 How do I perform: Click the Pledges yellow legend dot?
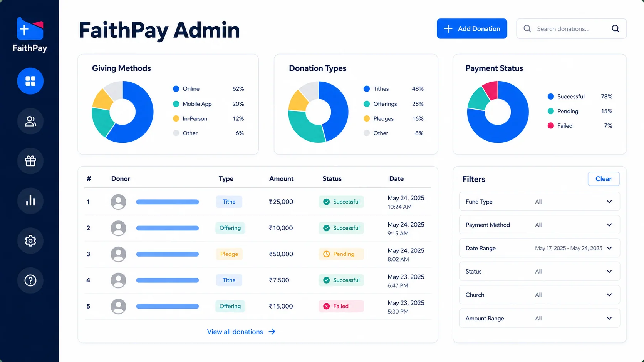367,118
